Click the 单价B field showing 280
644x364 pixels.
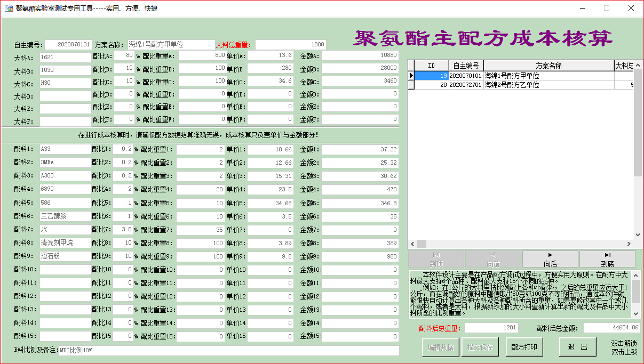pyautogui.click(x=270, y=68)
